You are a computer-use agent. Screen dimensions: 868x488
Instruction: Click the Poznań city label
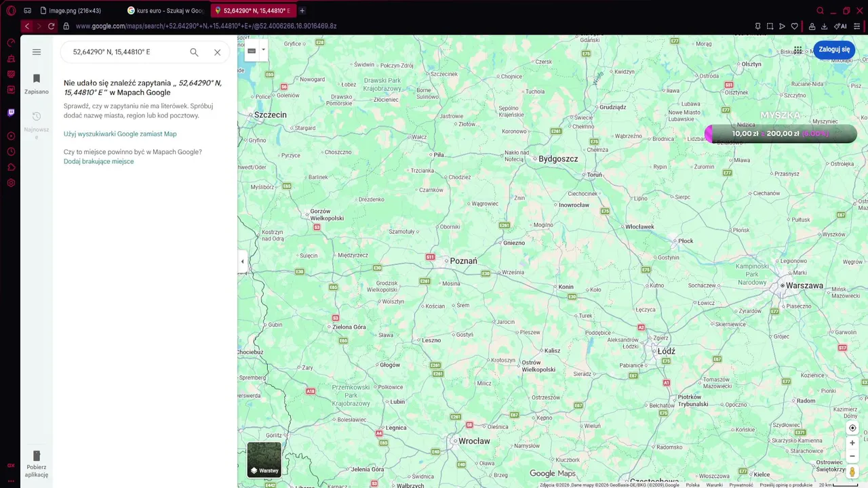464,261
